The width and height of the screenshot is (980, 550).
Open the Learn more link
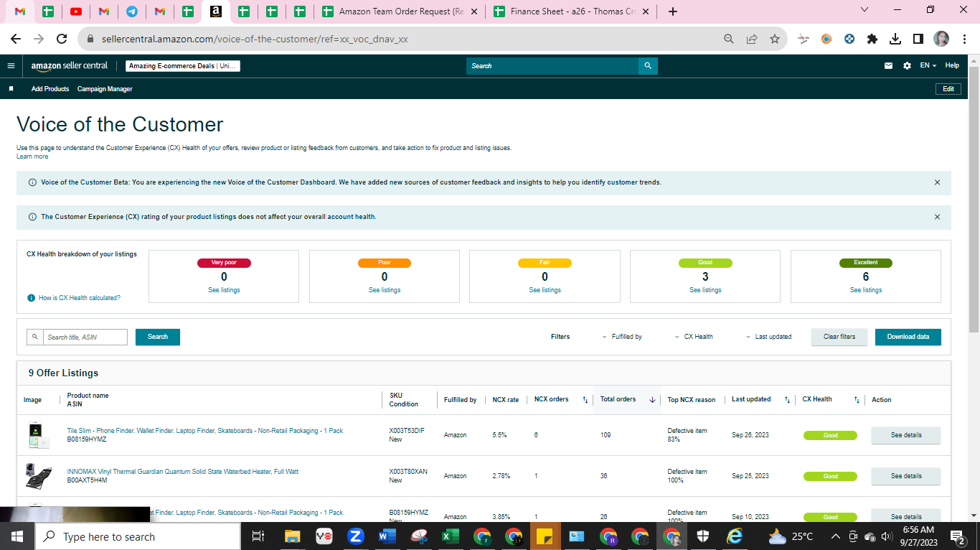(x=32, y=157)
